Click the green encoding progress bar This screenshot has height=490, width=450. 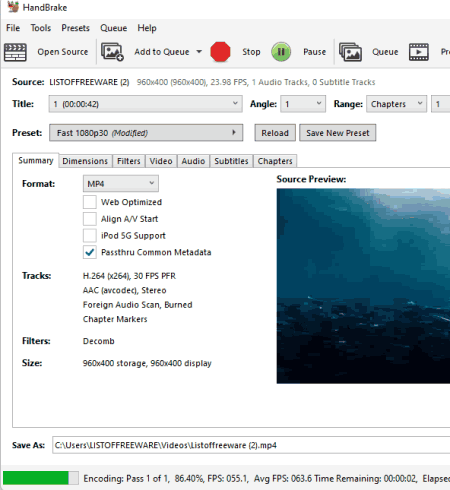[41, 478]
